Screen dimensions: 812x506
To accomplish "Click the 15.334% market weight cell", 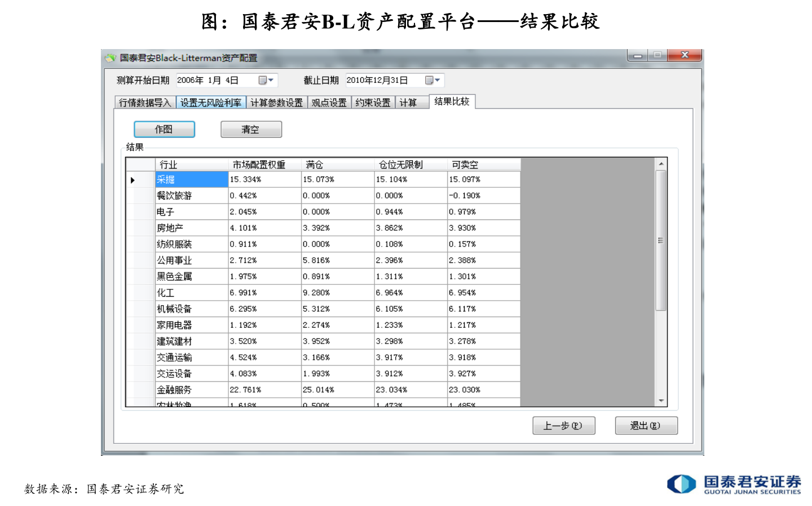I will point(264,179).
